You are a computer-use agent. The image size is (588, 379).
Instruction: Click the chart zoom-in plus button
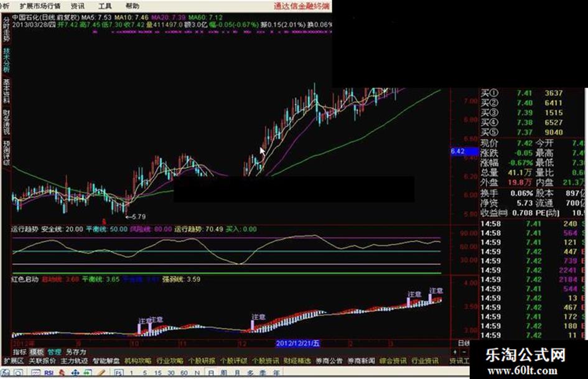point(455,352)
